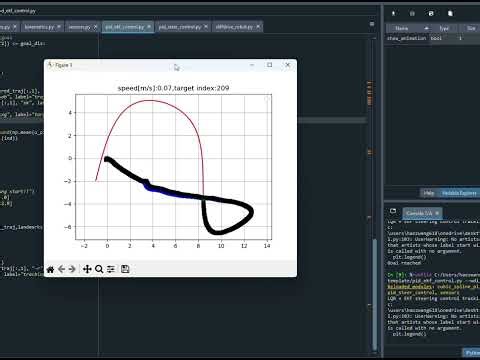Image resolution: width=480 pixels, height=360 pixels.
Task: Sort variables by Size column header
Action: pos(471,28)
